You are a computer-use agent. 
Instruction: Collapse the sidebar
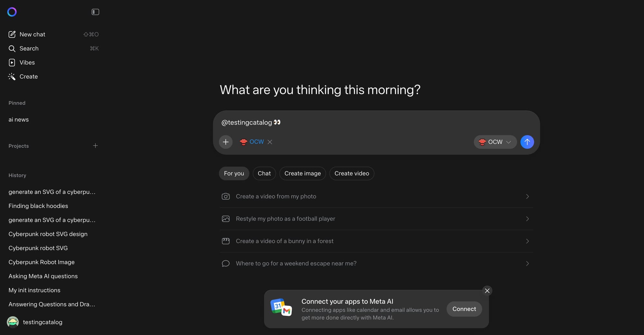[x=95, y=12]
